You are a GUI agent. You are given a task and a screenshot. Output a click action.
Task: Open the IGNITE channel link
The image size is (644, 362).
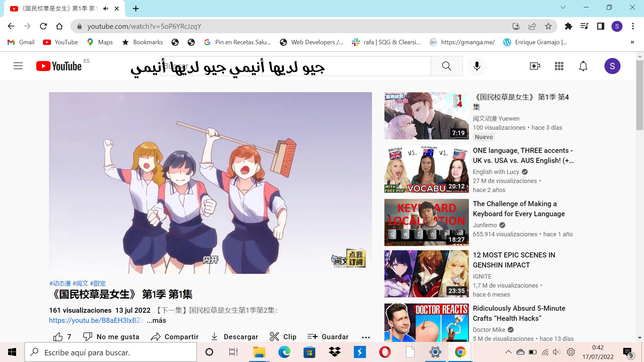point(482,277)
